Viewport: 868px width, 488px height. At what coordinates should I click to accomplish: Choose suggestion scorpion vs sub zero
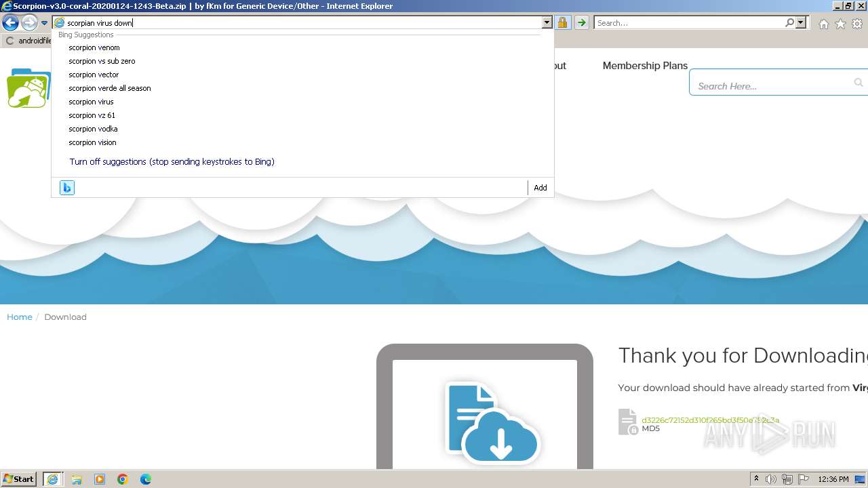(102, 61)
